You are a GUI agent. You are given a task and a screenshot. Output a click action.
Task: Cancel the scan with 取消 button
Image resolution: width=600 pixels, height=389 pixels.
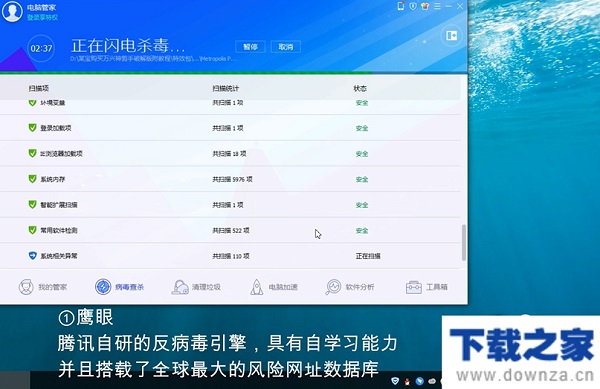tap(285, 47)
